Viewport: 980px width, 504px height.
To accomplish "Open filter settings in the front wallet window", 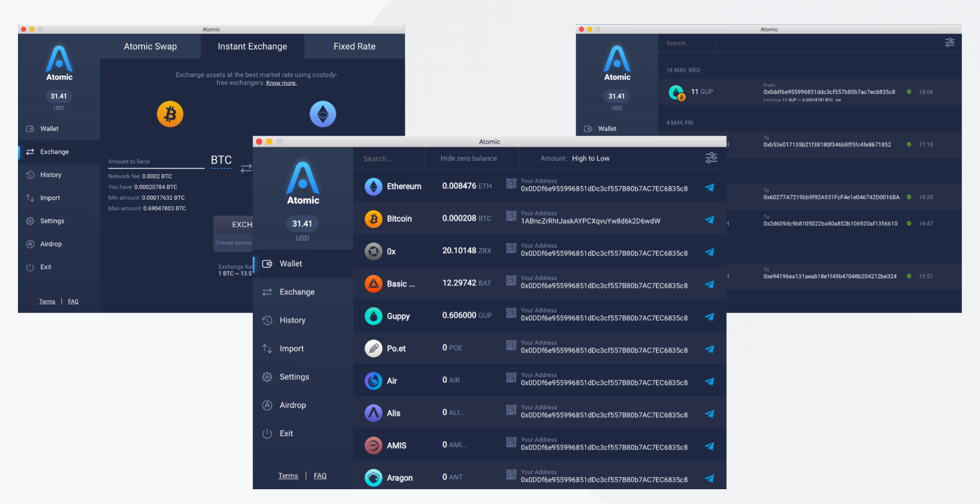I will tap(711, 158).
